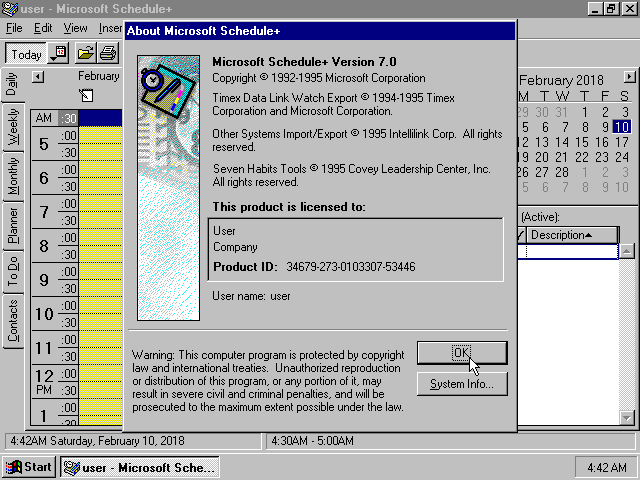The image size is (640, 480).
Task: Show the To Do tab
Action: pos(12,272)
